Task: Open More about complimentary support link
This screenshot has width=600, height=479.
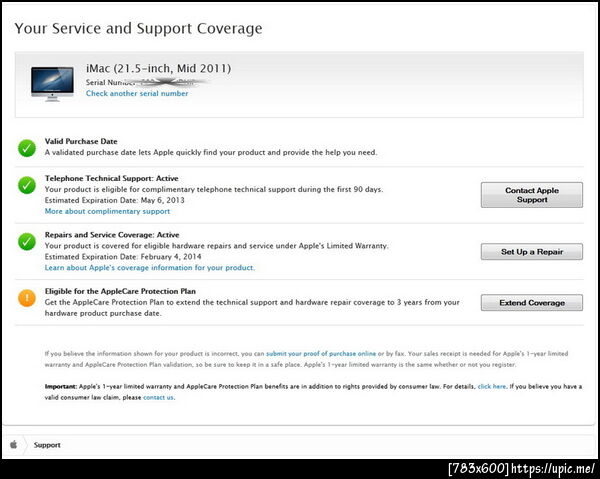Action: click(107, 211)
